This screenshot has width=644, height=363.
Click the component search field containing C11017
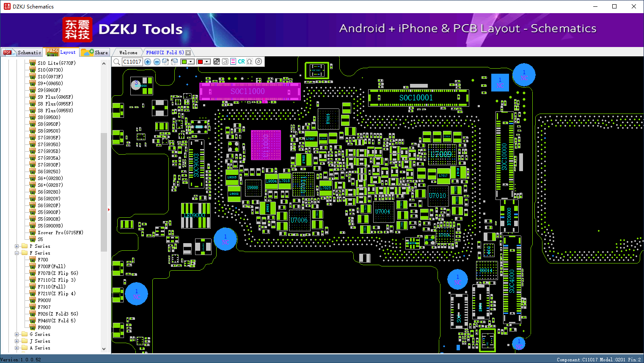point(132,62)
